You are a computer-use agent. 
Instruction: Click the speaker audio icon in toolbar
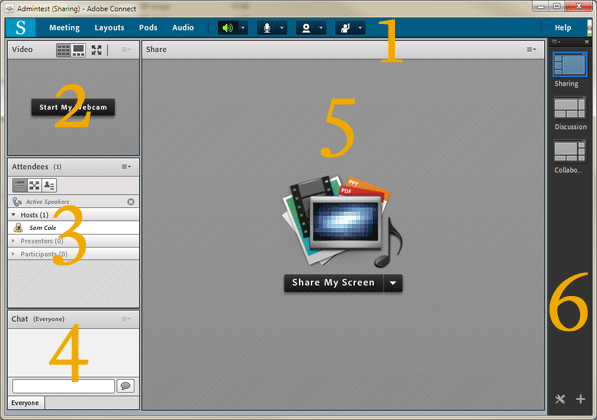228,28
